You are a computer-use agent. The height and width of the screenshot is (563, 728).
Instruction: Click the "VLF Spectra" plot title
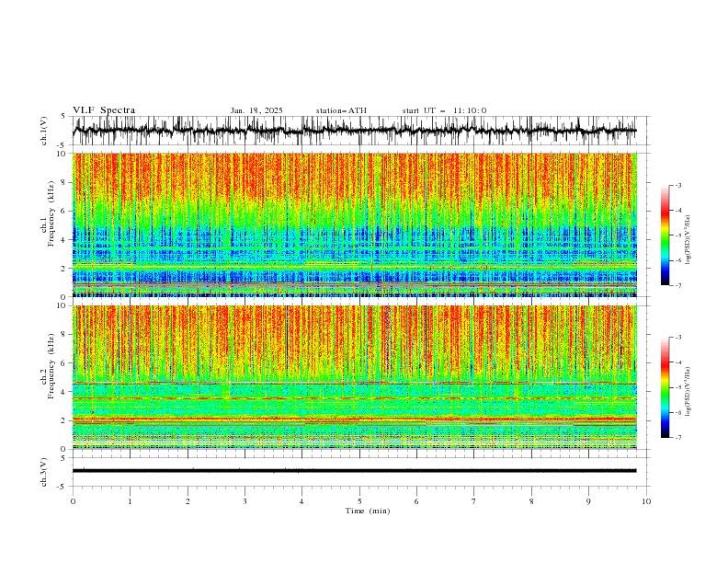click(x=104, y=110)
